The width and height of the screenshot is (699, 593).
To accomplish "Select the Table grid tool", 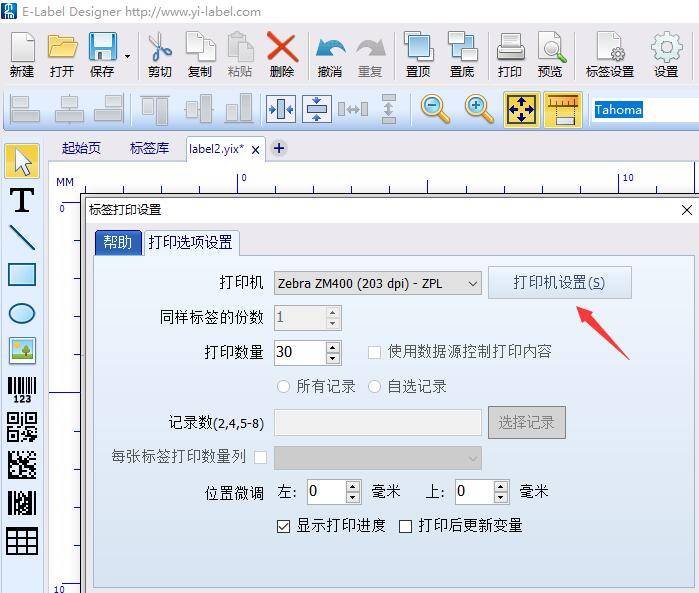I will 22,541.
